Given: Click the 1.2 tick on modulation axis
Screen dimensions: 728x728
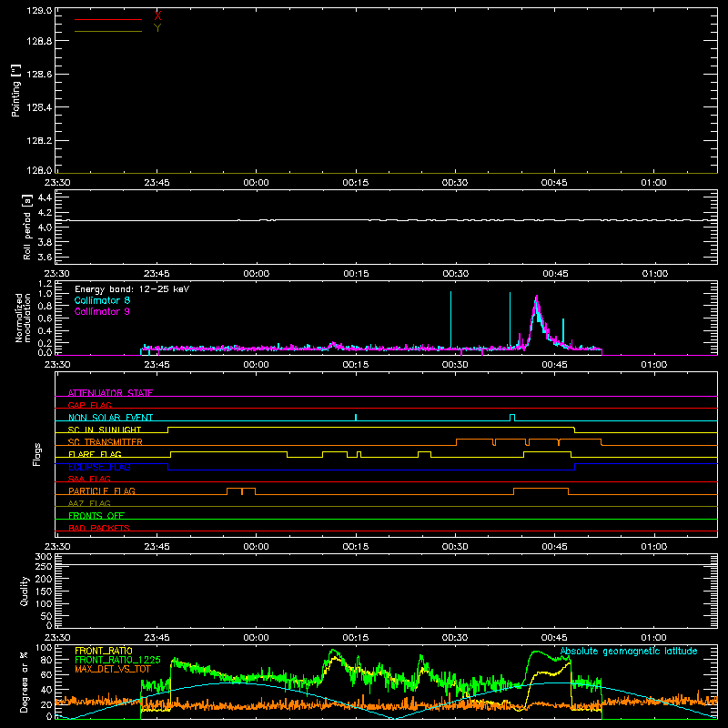Looking at the screenshot, I should coord(45,283).
